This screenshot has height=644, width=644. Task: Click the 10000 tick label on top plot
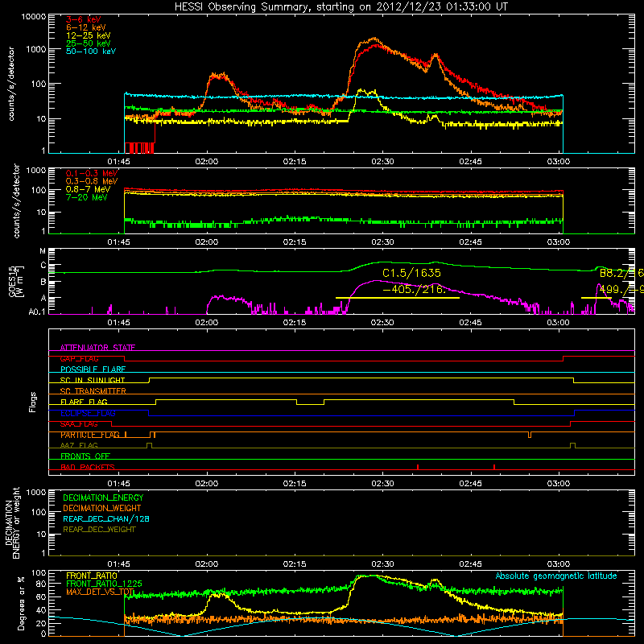click(x=34, y=17)
